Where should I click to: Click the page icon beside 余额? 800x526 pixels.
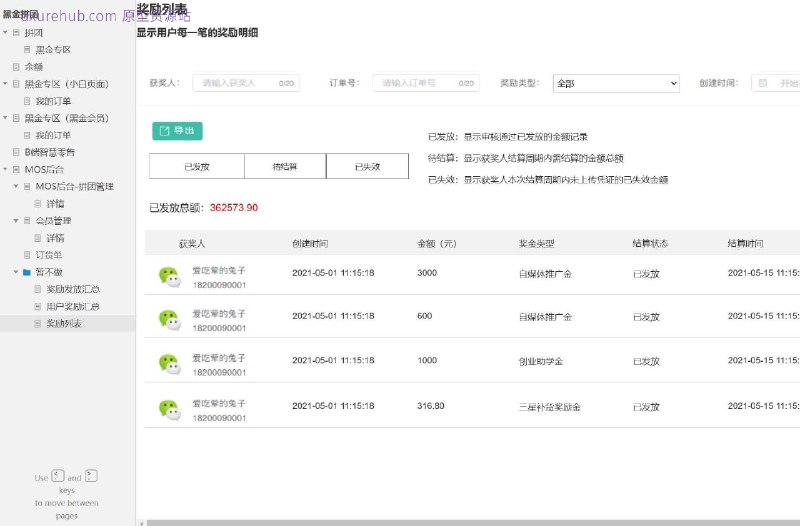(16, 67)
